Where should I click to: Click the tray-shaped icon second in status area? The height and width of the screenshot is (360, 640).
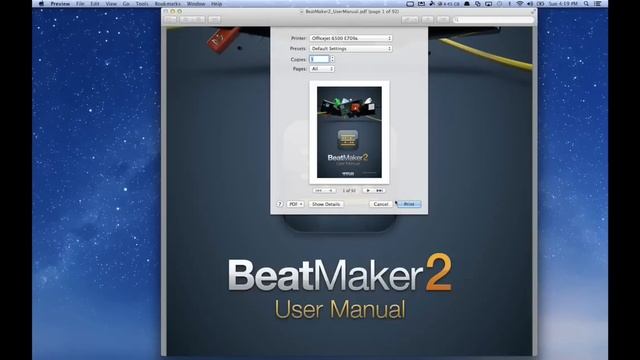[421, 4]
